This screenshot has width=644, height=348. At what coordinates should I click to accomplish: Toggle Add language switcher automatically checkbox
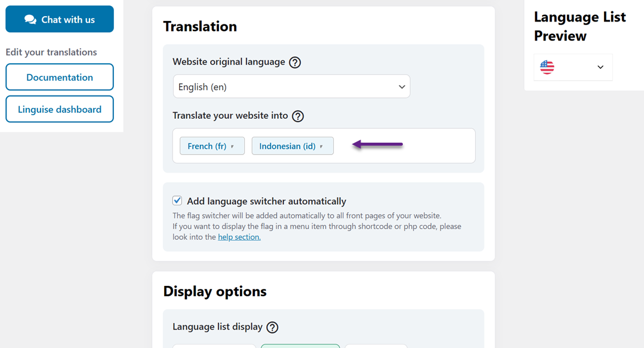(177, 201)
